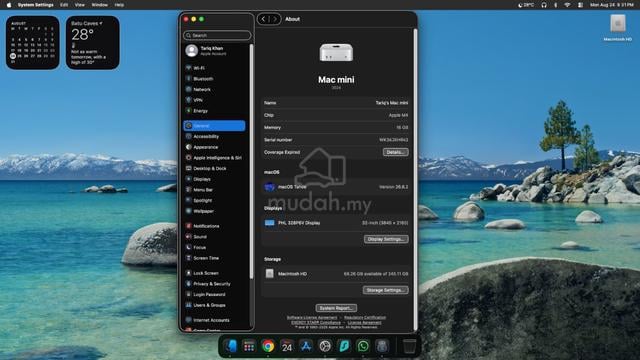The image size is (640, 360).
Task: Open the Apple menu
Action: pos(9,5)
